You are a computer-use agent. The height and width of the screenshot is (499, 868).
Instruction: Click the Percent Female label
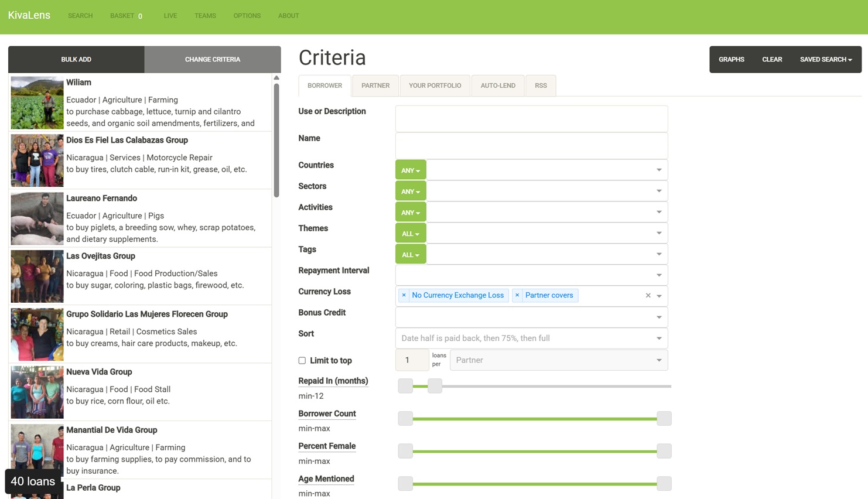pyautogui.click(x=327, y=446)
